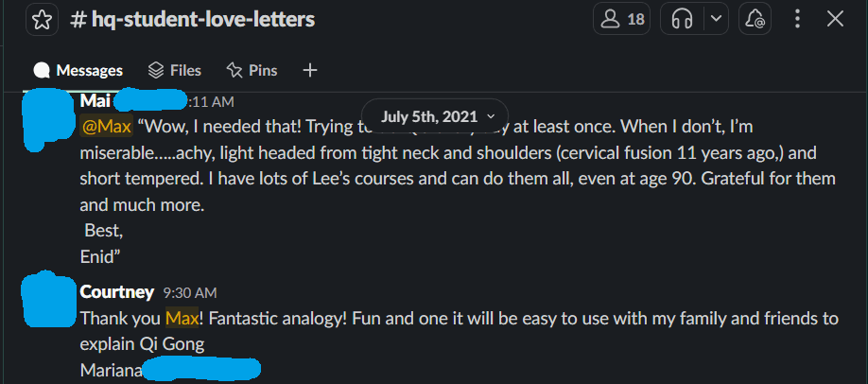868x384 pixels.
Task: Star the hq-student-love-letters channel
Action: click(41, 20)
